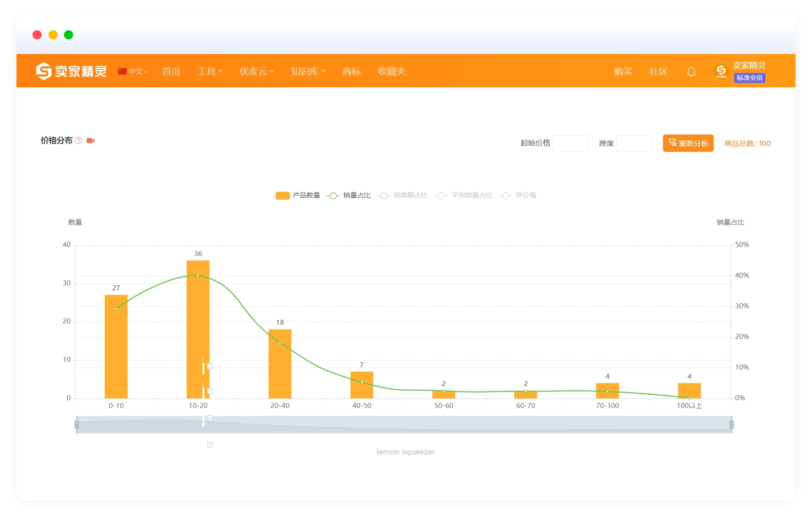Click the 100以上 price bar
Viewport: 812px width, 526px height.
[689, 391]
